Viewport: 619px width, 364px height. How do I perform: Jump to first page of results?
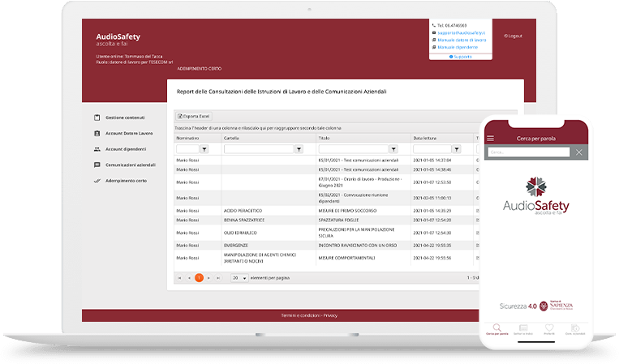tap(179, 278)
